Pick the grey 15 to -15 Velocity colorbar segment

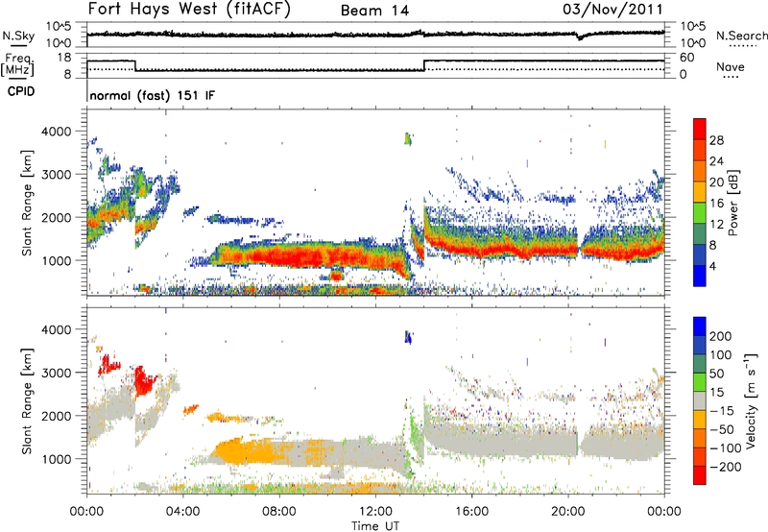click(x=700, y=401)
